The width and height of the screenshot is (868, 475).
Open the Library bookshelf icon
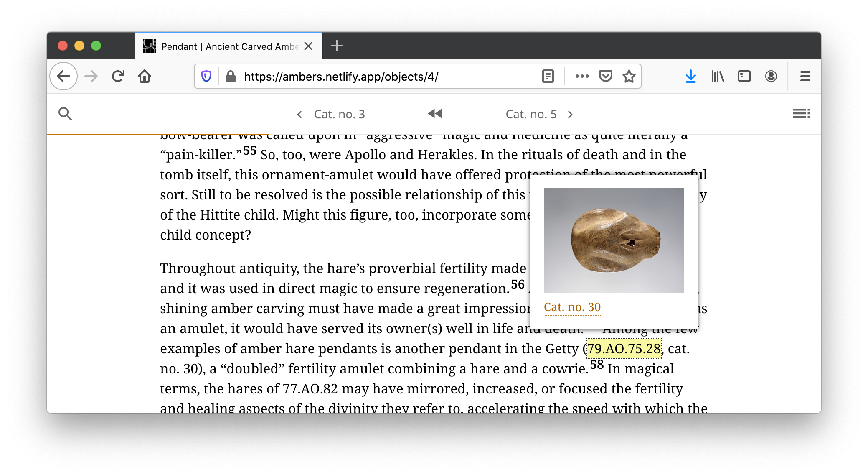click(x=717, y=77)
